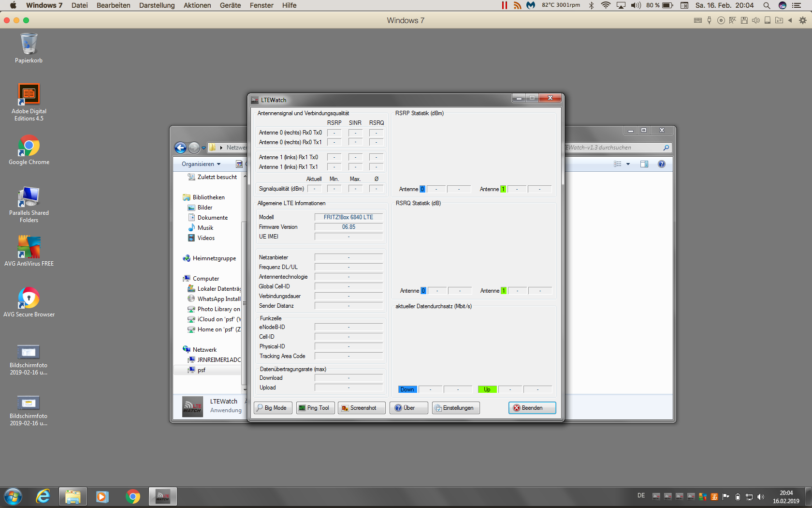812x508 pixels.
Task: Open the macOS Wi-Fi status icon
Action: tap(606, 5)
